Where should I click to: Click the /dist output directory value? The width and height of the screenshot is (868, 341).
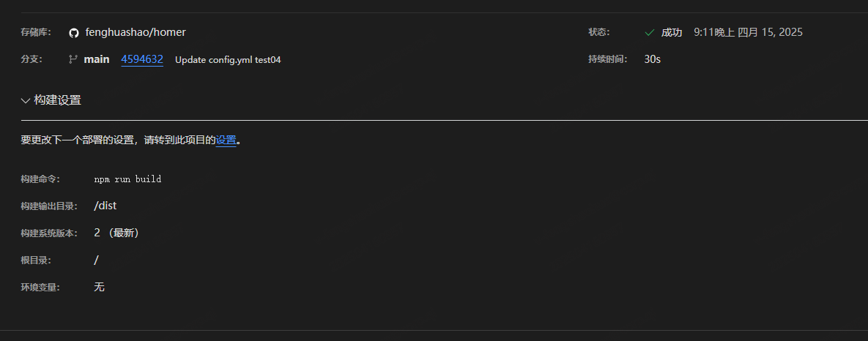pos(105,206)
